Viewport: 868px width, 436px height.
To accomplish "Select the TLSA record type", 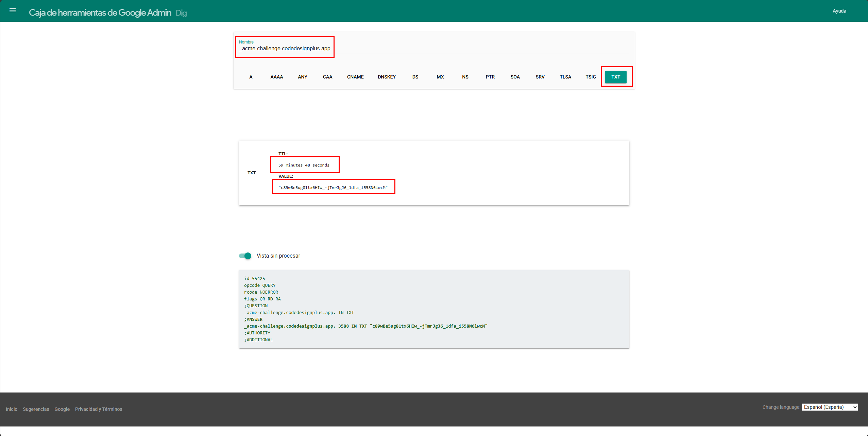I will pos(565,77).
